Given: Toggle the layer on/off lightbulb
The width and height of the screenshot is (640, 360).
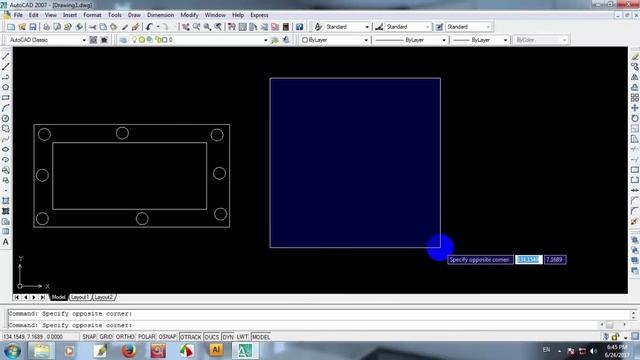Looking at the screenshot, I should point(134,40).
